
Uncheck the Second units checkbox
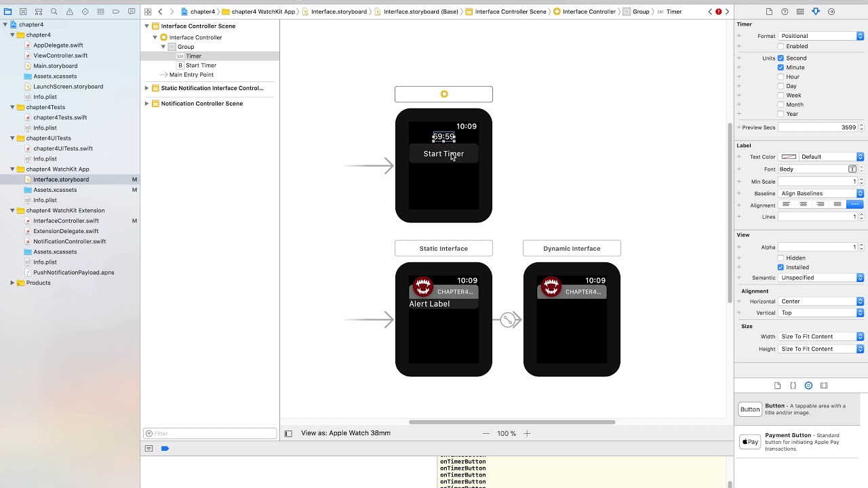[781, 58]
